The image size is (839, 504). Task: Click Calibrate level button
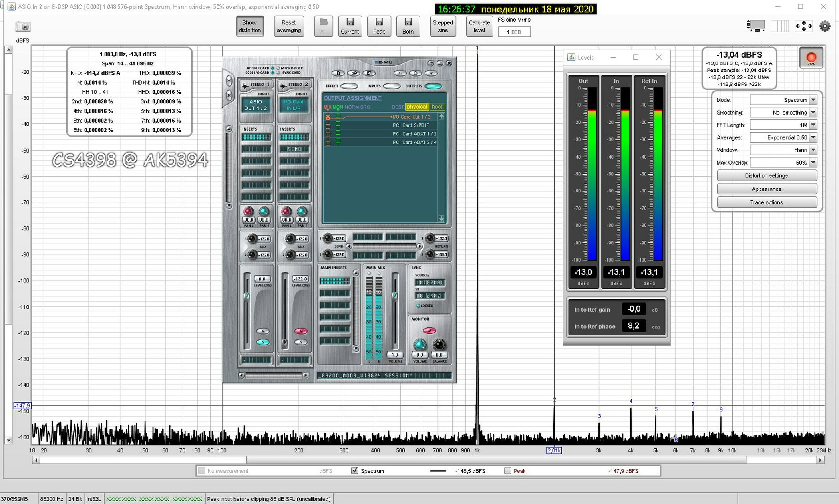click(479, 26)
